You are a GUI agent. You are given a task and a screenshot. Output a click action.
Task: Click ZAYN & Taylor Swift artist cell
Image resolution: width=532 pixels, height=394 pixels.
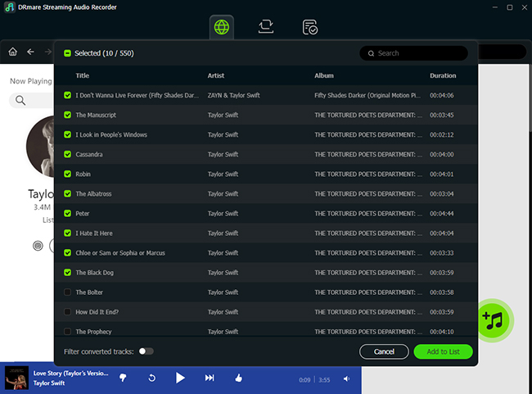pyautogui.click(x=234, y=96)
